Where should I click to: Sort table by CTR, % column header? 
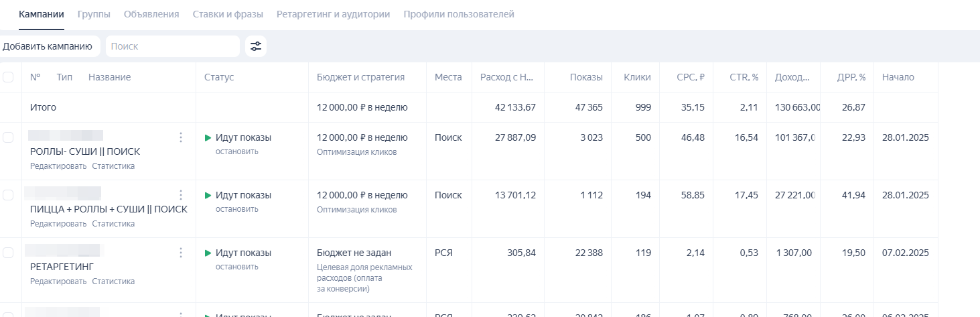(x=744, y=77)
